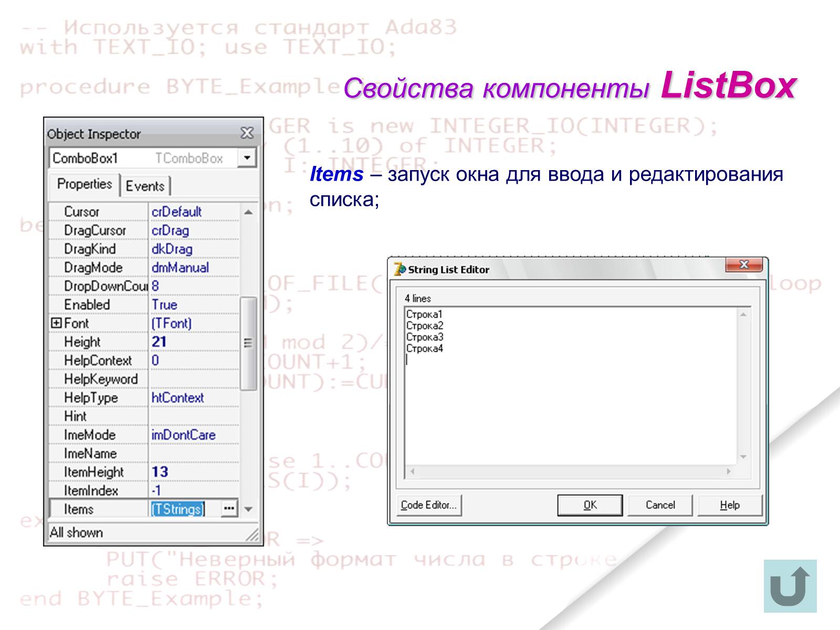Click the line Строка2 in editor
The image size is (840, 630).
coord(425,325)
